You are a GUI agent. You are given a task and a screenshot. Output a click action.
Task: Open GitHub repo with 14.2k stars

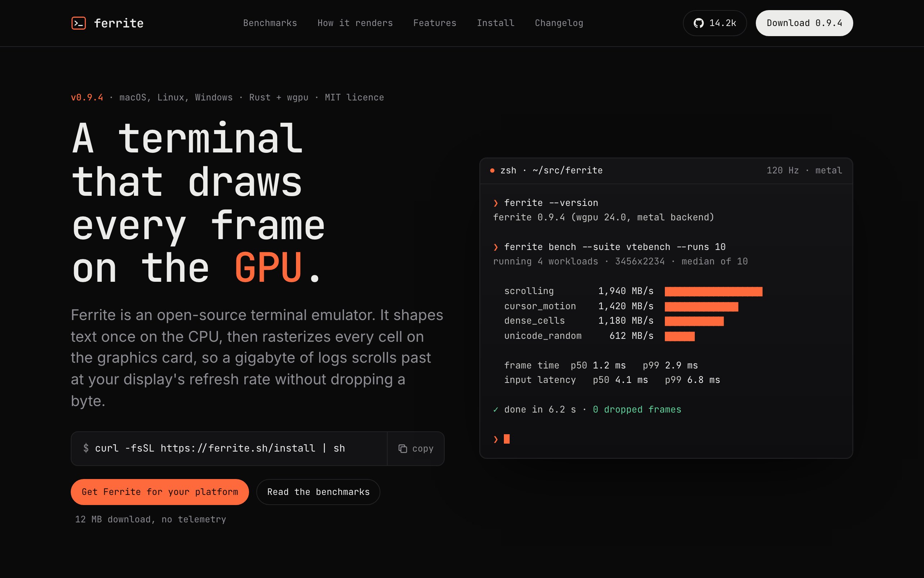(x=715, y=23)
